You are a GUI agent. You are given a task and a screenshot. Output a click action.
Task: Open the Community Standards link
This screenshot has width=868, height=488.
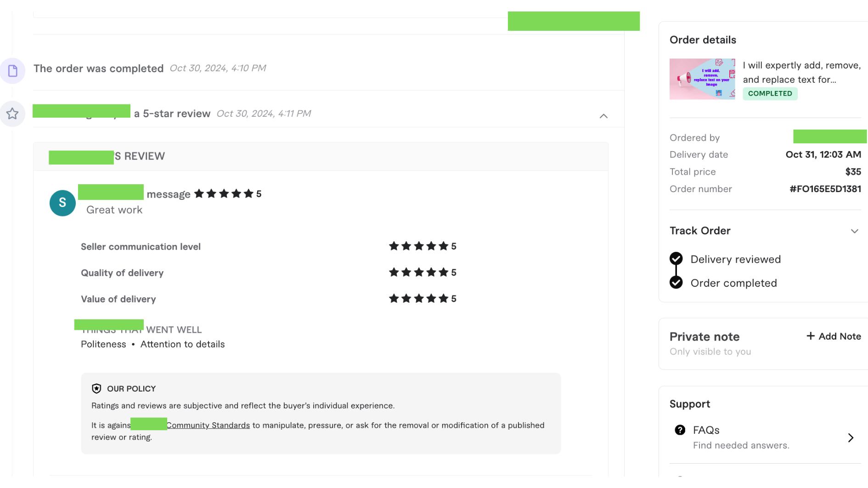click(x=208, y=426)
